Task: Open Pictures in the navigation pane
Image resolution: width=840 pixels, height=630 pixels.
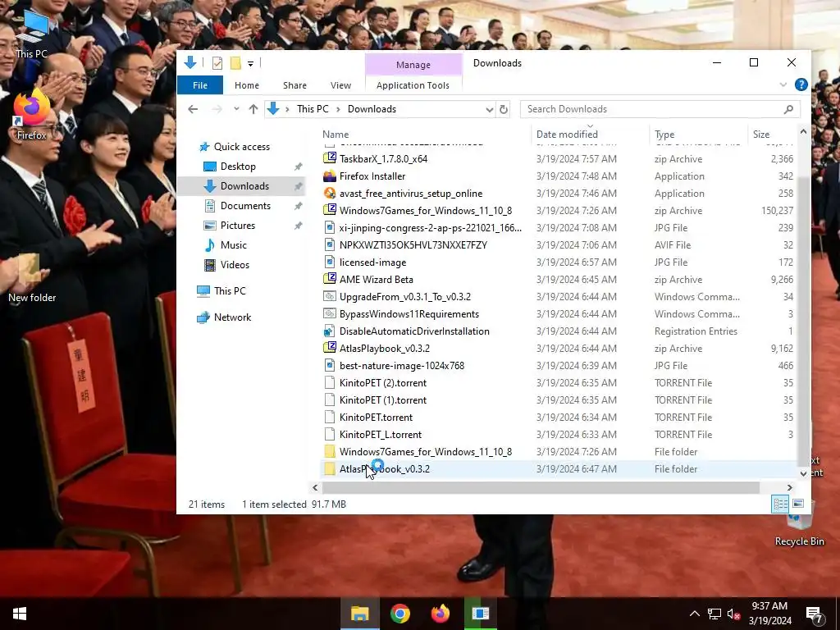Action: [x=237, y=226]
